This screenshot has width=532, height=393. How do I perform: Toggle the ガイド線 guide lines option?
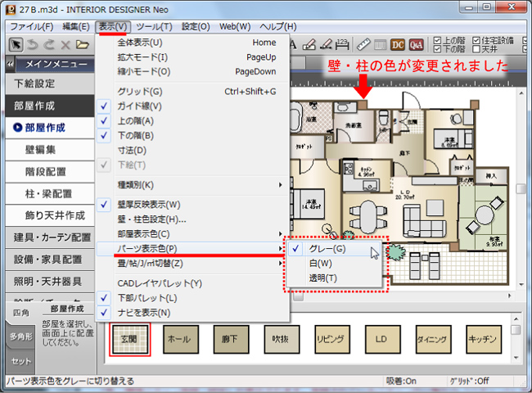[139, 106]
